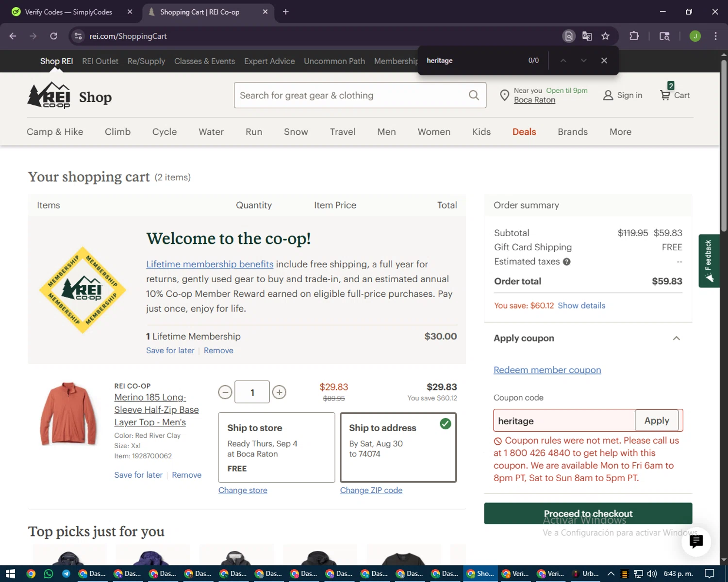Save Merino 185 top for later
Screen dimensions: 728x582
pos(138,475)
